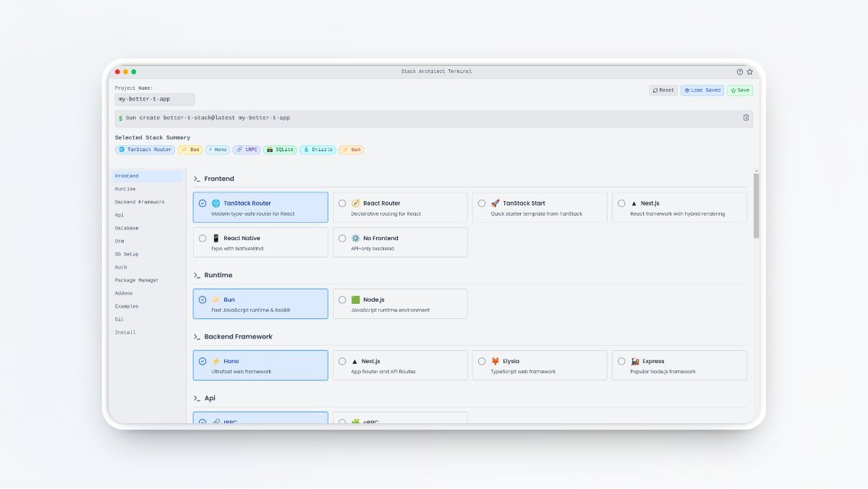This screenshot has height=489, width=868.
Task: Click the tRPC summary badge
Action: click(247, 150)
